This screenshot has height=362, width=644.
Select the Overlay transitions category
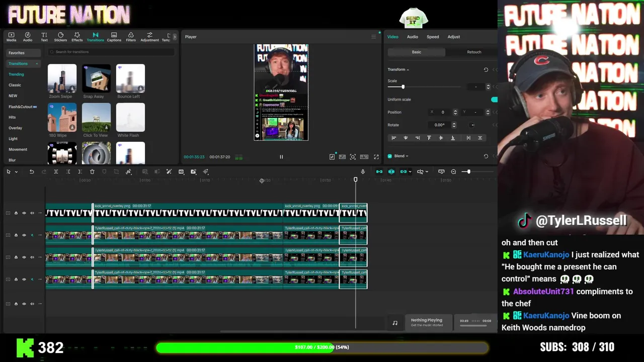pos(15,128)
